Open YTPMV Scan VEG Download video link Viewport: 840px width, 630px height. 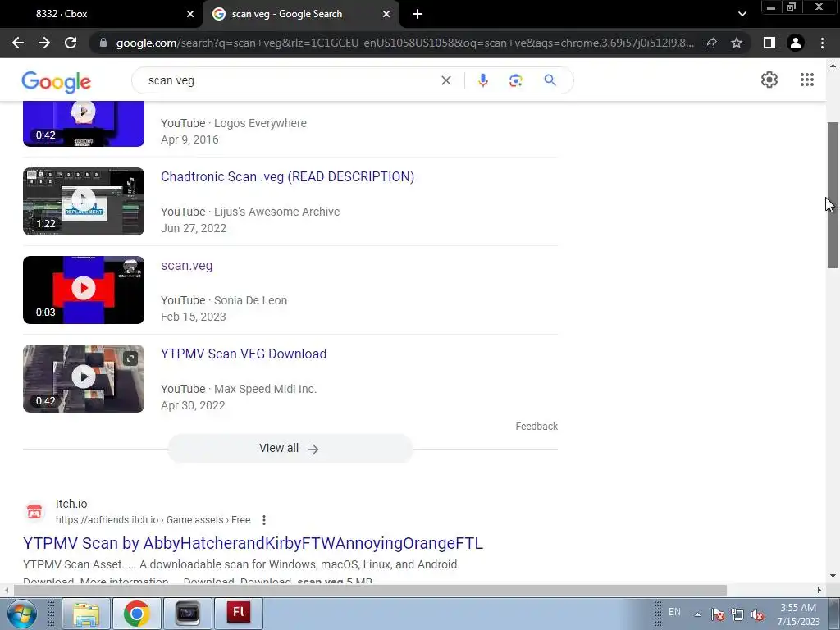click(243, 354)
